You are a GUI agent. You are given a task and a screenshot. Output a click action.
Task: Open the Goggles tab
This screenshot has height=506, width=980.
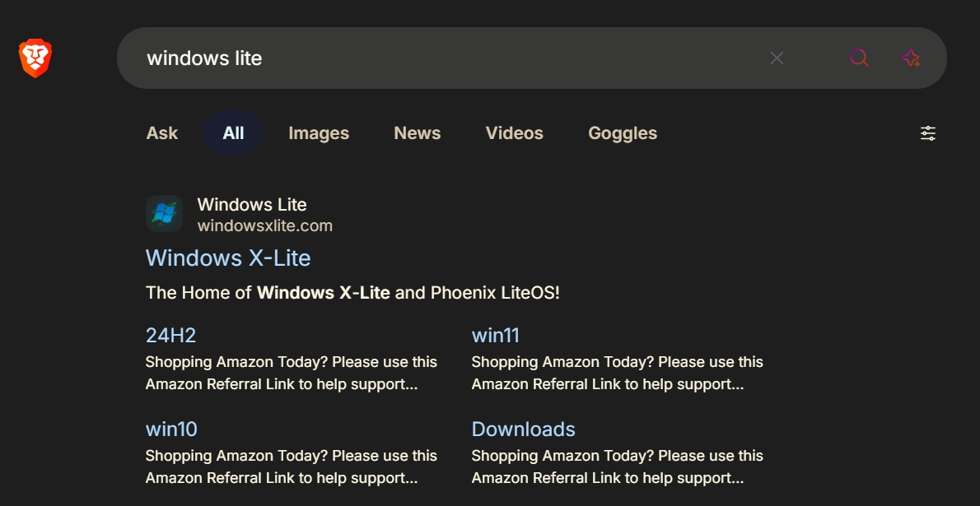623,133
